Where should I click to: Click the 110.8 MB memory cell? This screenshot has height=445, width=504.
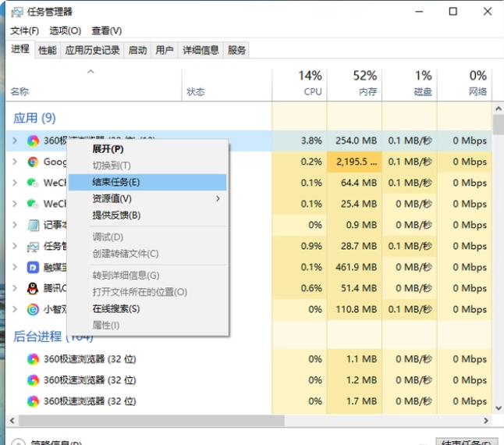tap(354, 309)
